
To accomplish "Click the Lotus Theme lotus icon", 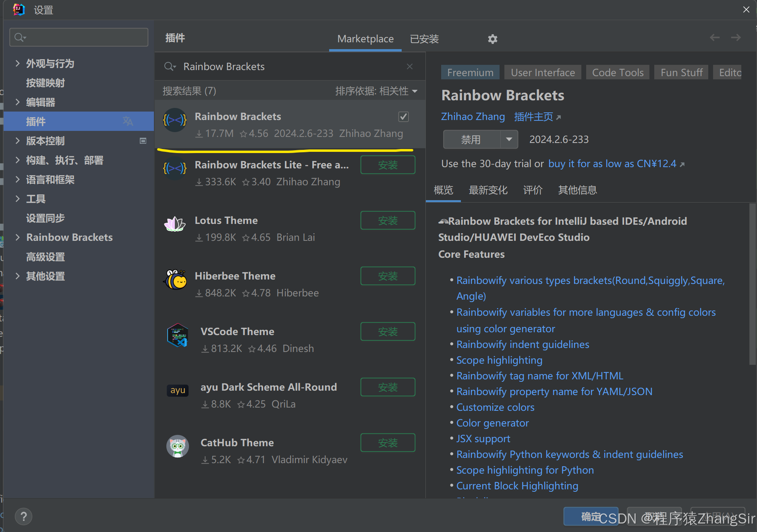I will tap(175, 224).
